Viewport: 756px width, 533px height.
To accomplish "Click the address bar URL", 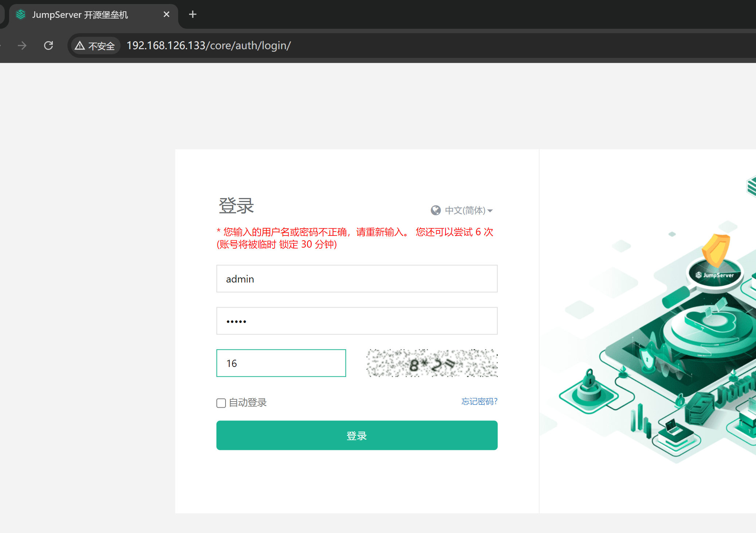I will coord(208,46).
